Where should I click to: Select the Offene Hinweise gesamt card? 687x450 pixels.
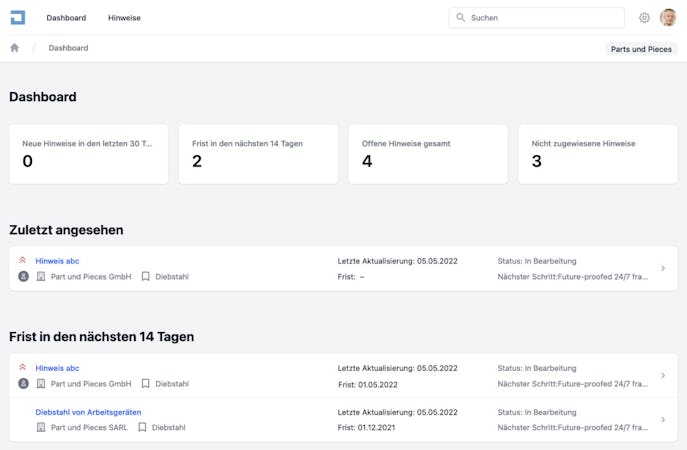pyautogui.click(x=428, y=154)
